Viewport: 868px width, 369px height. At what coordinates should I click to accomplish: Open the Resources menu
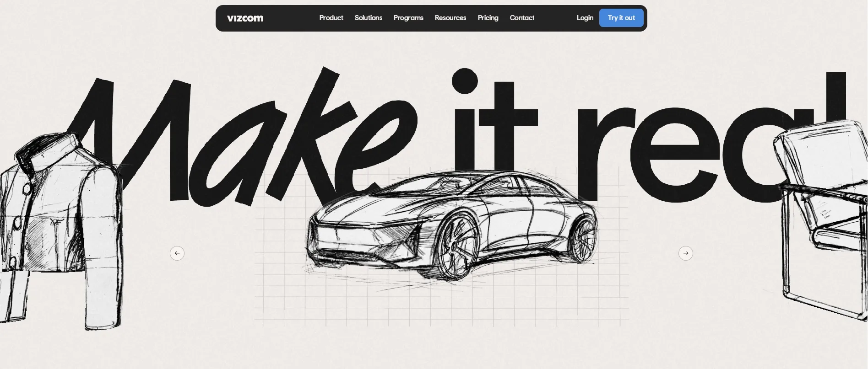tap(450, 18)
